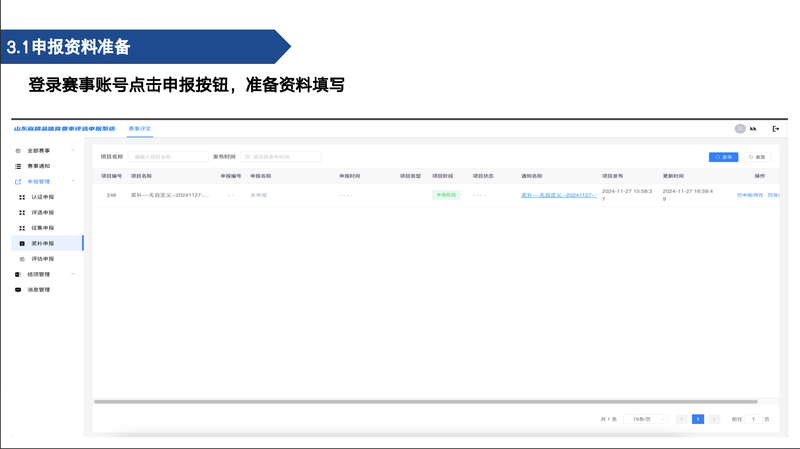Click the 2024-11-27 16:59 update time cell
The height and width of the screenshot is (449, 800).
click(x=688, y=195)
